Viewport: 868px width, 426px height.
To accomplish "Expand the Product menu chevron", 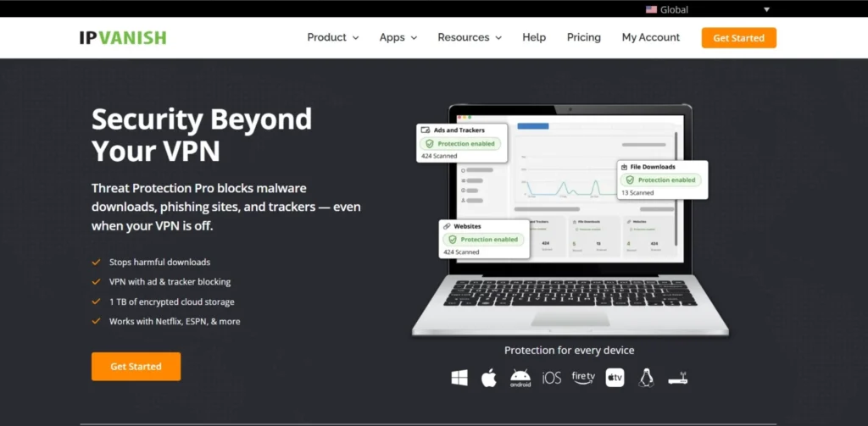I will (355, 38).
